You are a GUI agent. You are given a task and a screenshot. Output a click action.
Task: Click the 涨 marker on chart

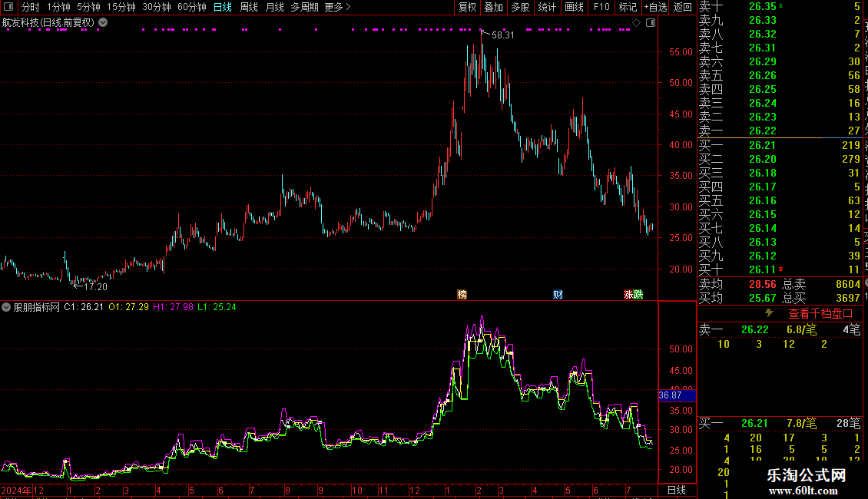pos(628,294)
